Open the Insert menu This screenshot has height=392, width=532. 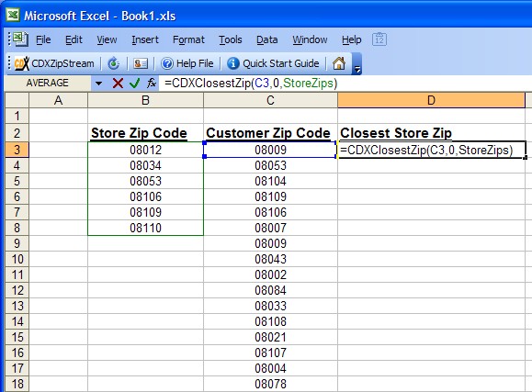point(145,39)
